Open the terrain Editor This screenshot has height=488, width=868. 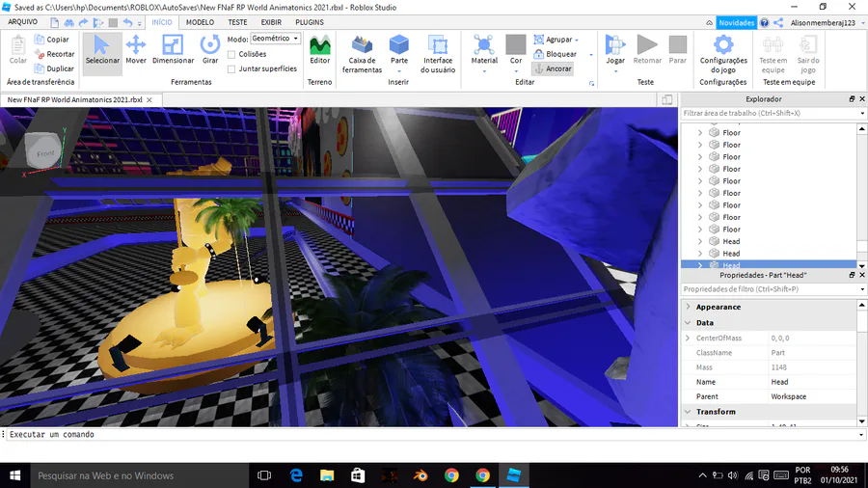point(319,51)
